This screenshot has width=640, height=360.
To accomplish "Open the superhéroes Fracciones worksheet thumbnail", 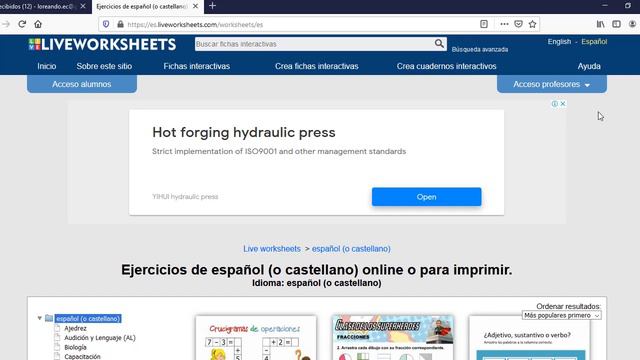I will pyautogui.click(x=393, y=338).
